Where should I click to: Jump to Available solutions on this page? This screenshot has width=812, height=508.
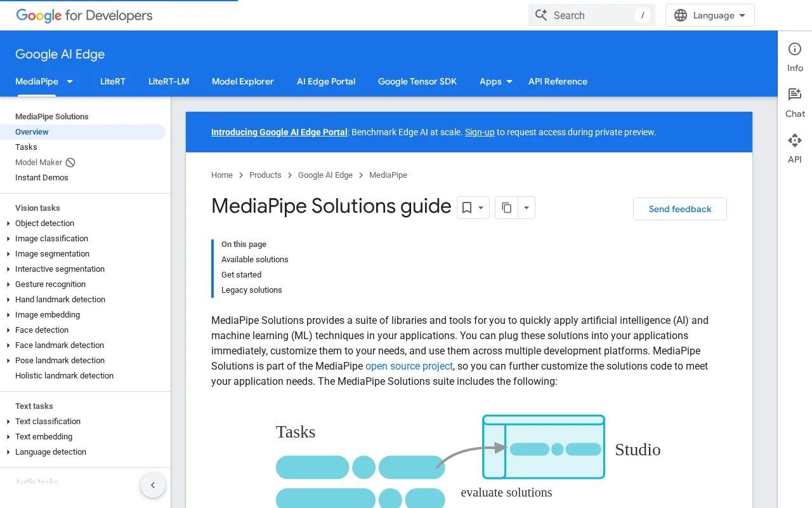[255, 260]
